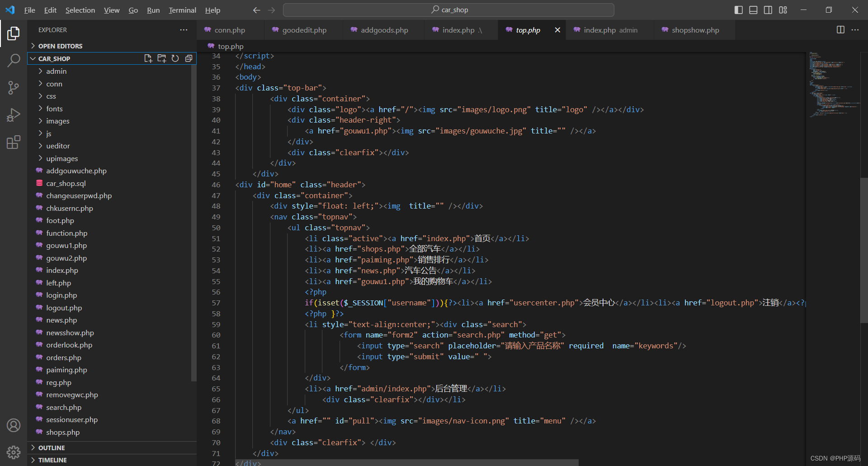Screen dimensions: 868x466
Task: Open the Go menu
Action: 133,10
